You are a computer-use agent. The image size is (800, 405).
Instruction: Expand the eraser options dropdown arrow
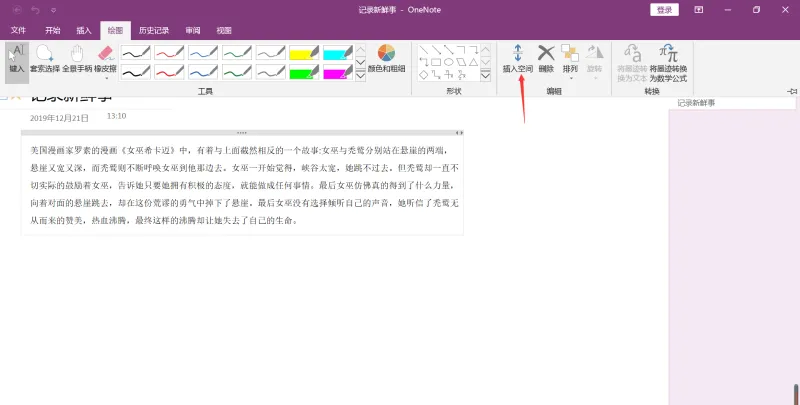[106, 79]
